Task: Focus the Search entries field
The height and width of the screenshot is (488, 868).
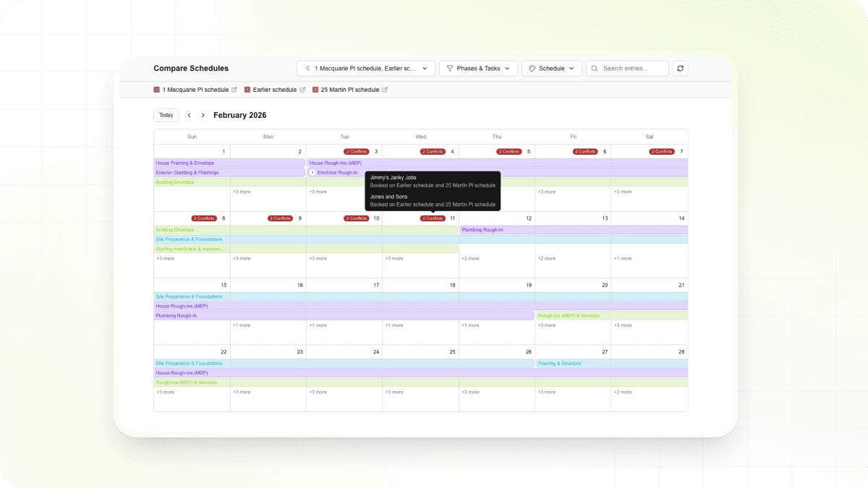Action: pos(627,69)
